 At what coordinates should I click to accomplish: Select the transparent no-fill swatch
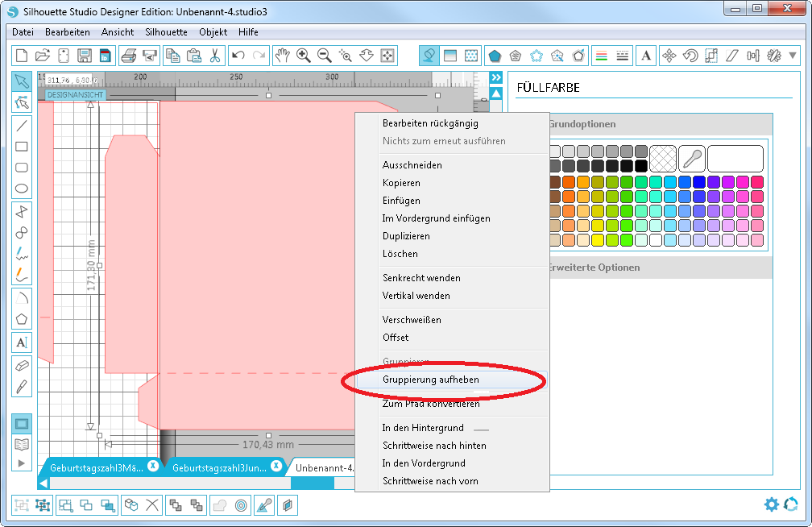tap(662, 158)
